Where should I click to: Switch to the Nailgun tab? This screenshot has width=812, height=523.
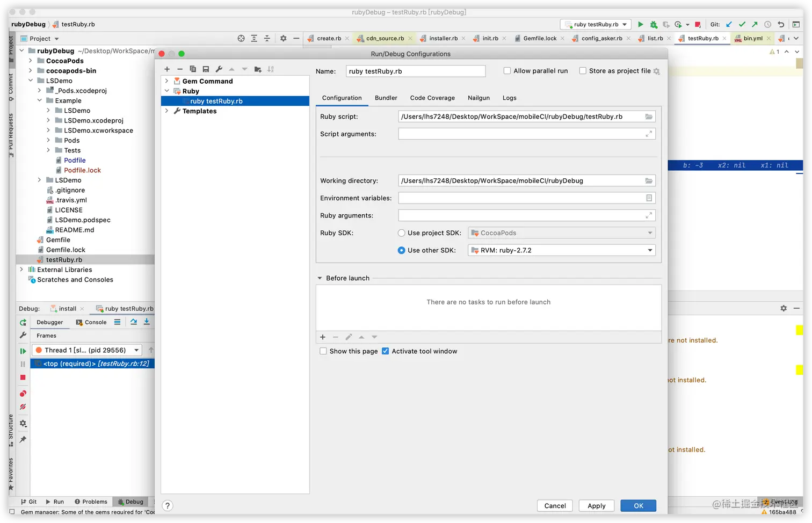479,98
